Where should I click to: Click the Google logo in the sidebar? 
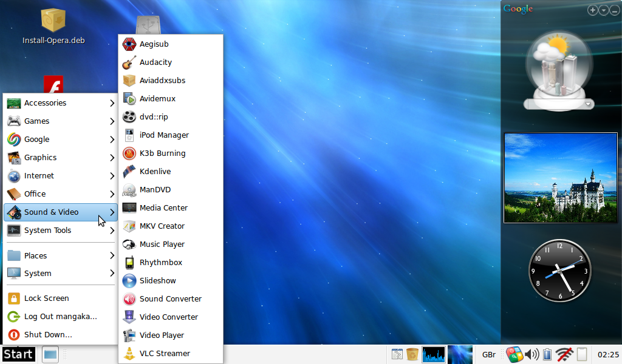[x=518, y=9]
